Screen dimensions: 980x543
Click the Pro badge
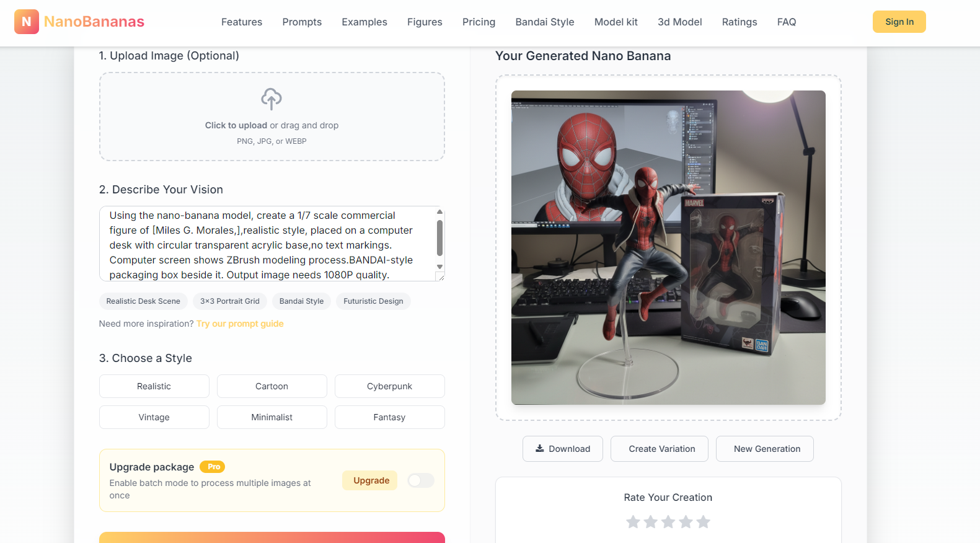pos(213,467)
